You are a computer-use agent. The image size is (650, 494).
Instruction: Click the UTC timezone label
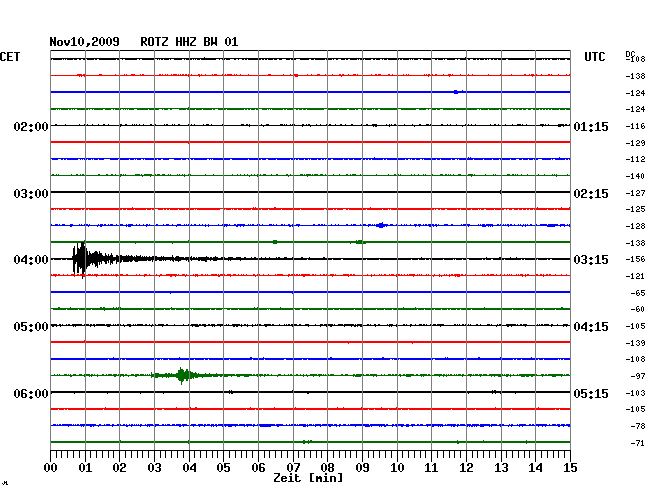click(594, 57)
